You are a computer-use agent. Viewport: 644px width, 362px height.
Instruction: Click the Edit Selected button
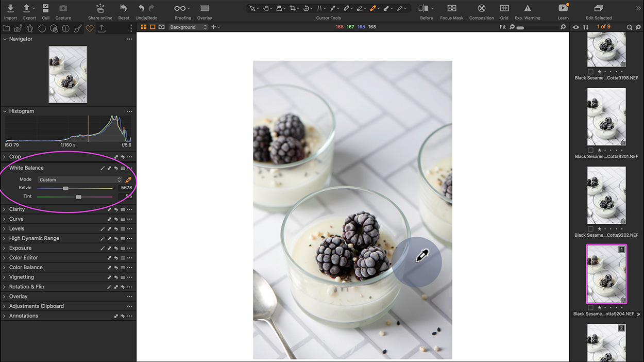(598, 8)
